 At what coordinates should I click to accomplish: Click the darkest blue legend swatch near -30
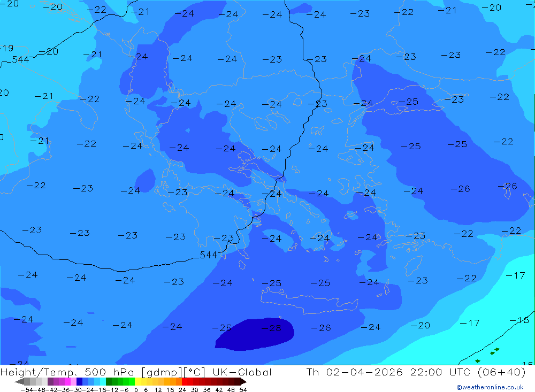(x=79, y=381)
